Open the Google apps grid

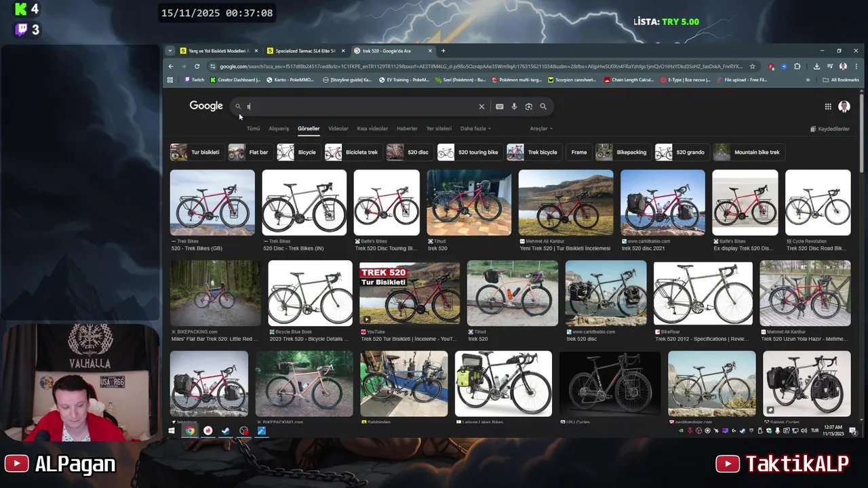coord(828,106)
